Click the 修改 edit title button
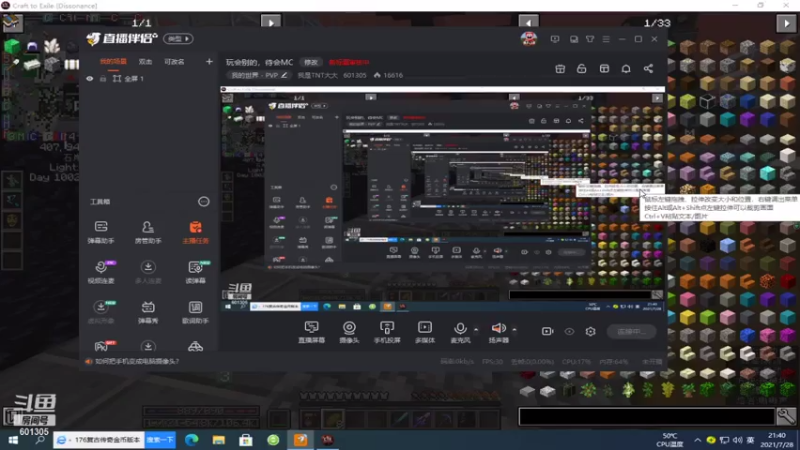This screenshot has height=450, width=800. 311,62
